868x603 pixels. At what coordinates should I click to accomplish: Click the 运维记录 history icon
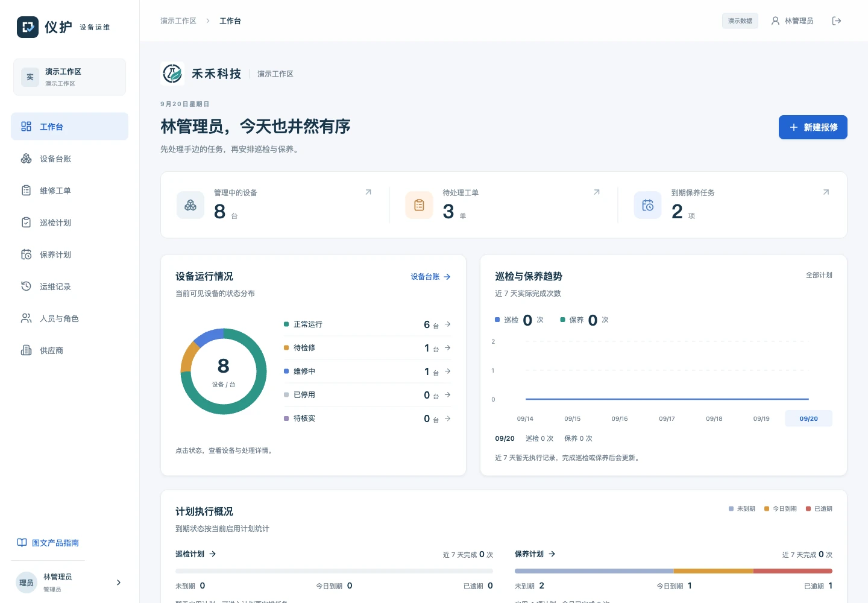[26, 286]
